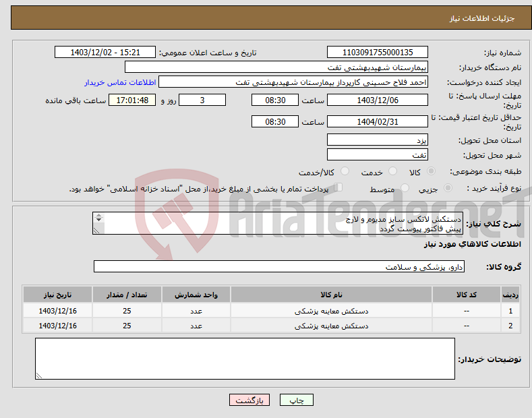
Task: Select the کالا radio button
Action: [x=432, y=171]
